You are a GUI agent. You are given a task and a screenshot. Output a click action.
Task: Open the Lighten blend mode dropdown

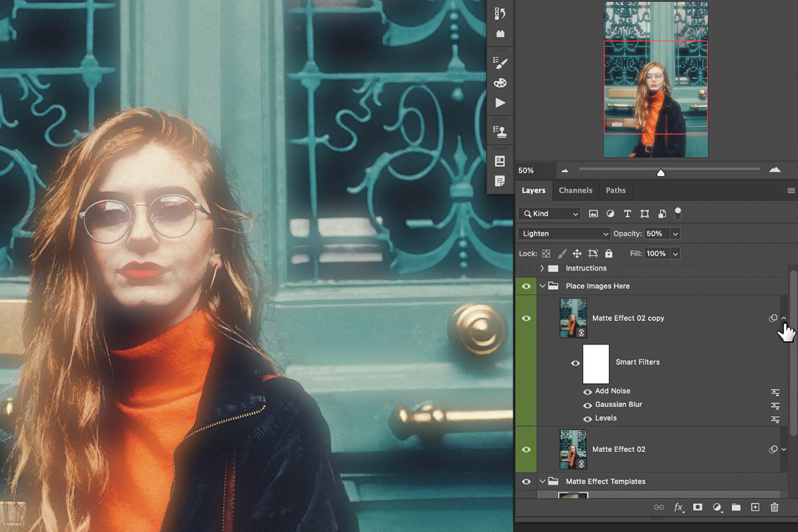coord(563,233)
